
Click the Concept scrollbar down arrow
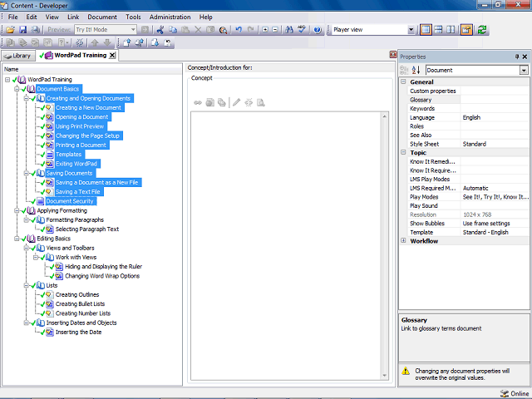pos(384,375)
